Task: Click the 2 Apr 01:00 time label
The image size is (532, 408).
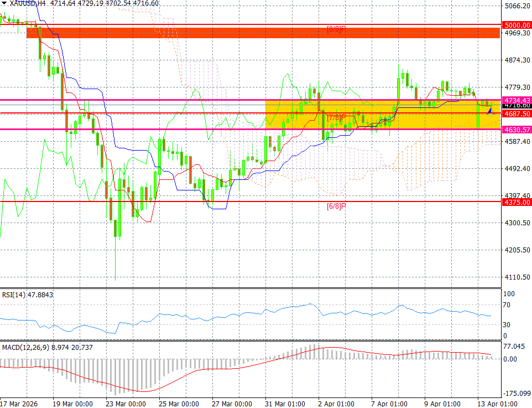Action: coord(337,404)
